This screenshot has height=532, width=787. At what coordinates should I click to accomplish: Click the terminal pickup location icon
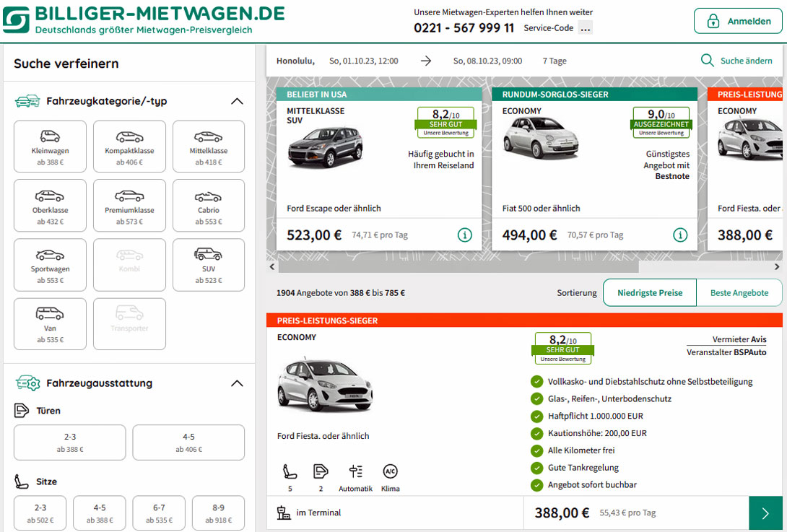[284, 513]
